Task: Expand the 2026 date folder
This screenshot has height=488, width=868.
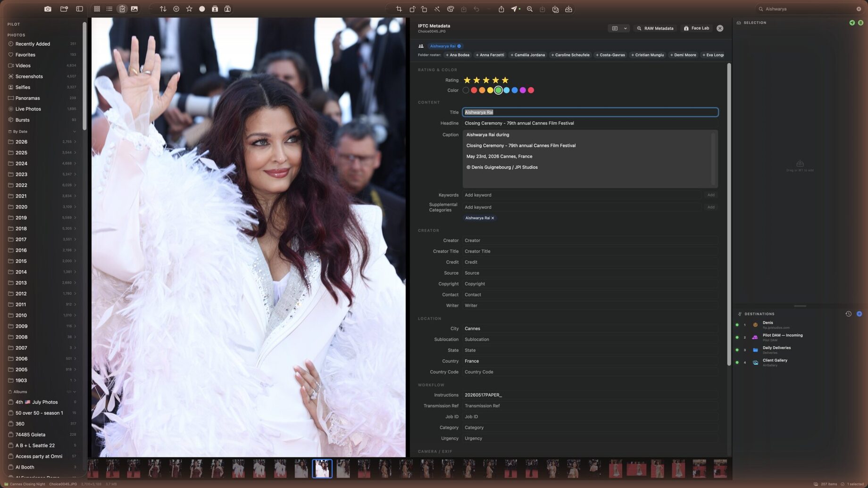Action: 75,142
